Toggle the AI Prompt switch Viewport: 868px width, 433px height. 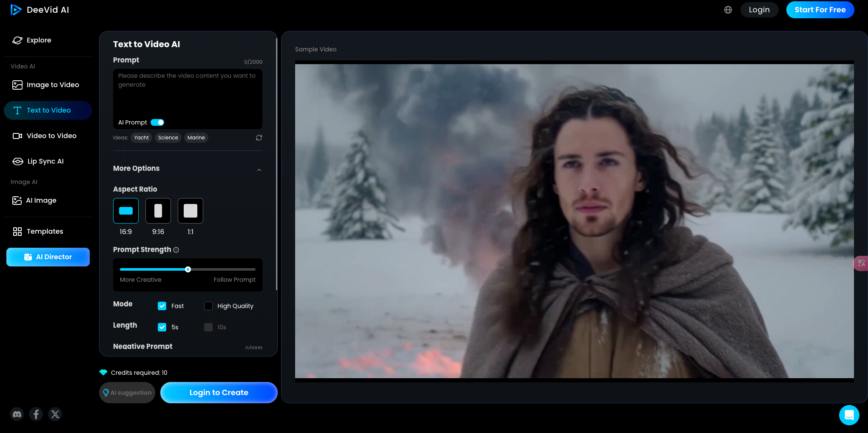tap(157, 122)
